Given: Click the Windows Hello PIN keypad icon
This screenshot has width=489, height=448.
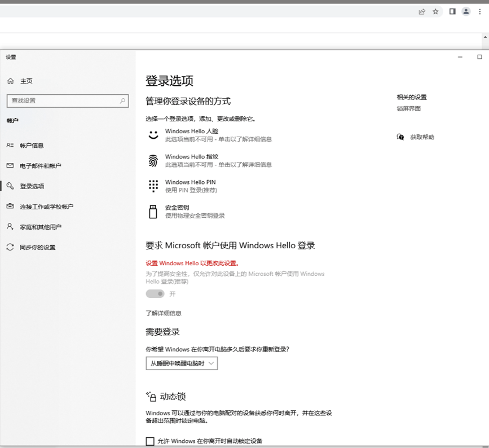Looking at the screenshot, I should tap(153, 186).
